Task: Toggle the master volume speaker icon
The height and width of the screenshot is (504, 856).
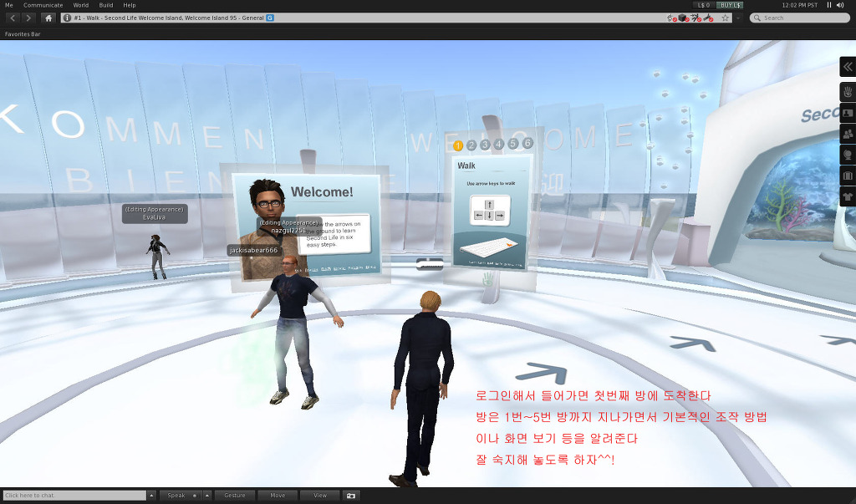Action: pyautogui.click(x=840, y=5)
